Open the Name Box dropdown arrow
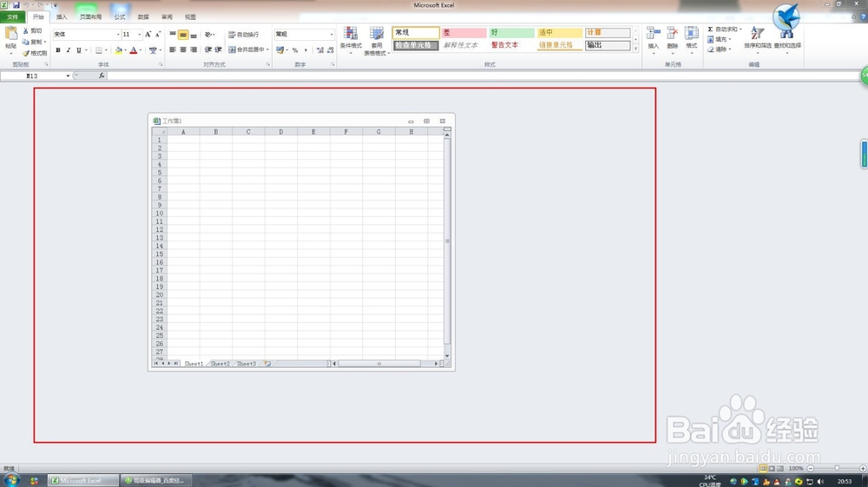This screenshot has width=868, height=487. 68,76
